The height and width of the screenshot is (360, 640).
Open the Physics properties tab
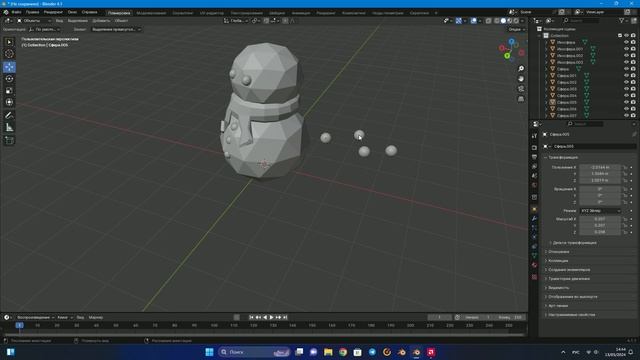pos(534,237)
